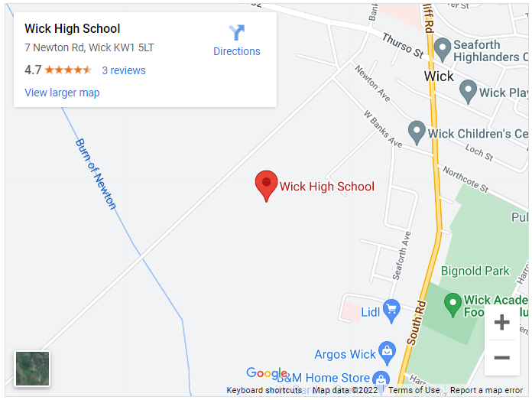Click the Lidl shopping cart marker

[391, 311]
